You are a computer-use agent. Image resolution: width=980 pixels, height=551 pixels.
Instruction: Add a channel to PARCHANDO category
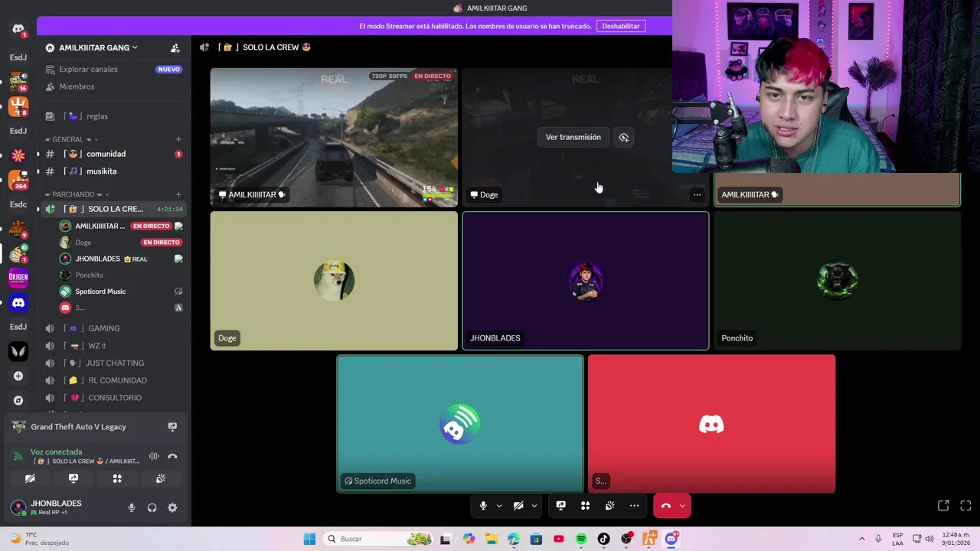point(178,194)
